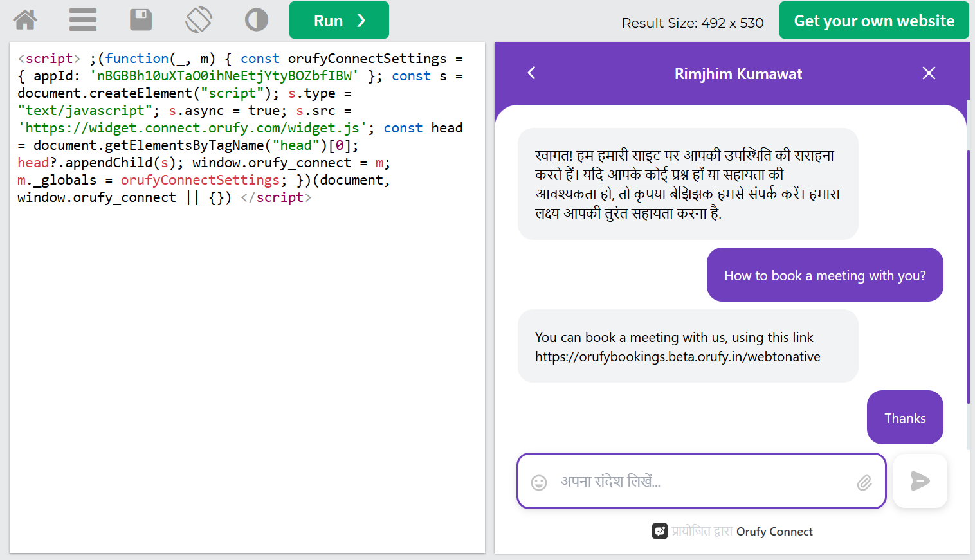This screenshot has height=560, width=975.
Task: Click inside the code editor area
Action: point(247,373)
